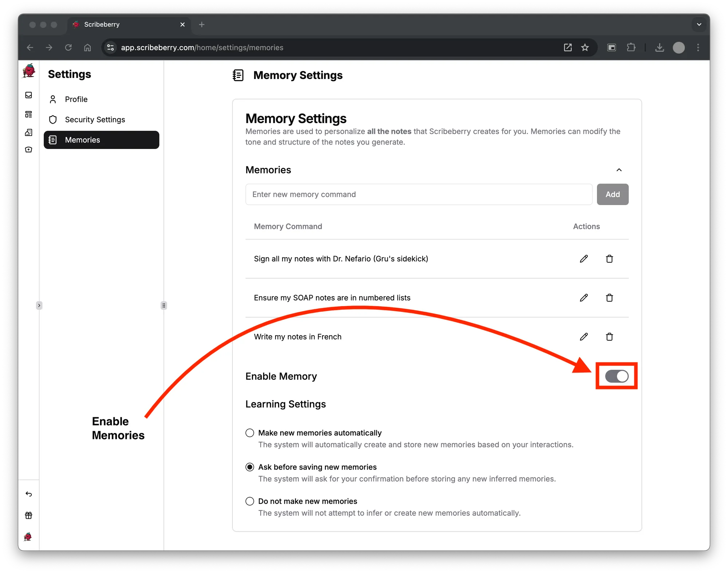Delete the SOAP numbered lists memory

tap(609, 298)
